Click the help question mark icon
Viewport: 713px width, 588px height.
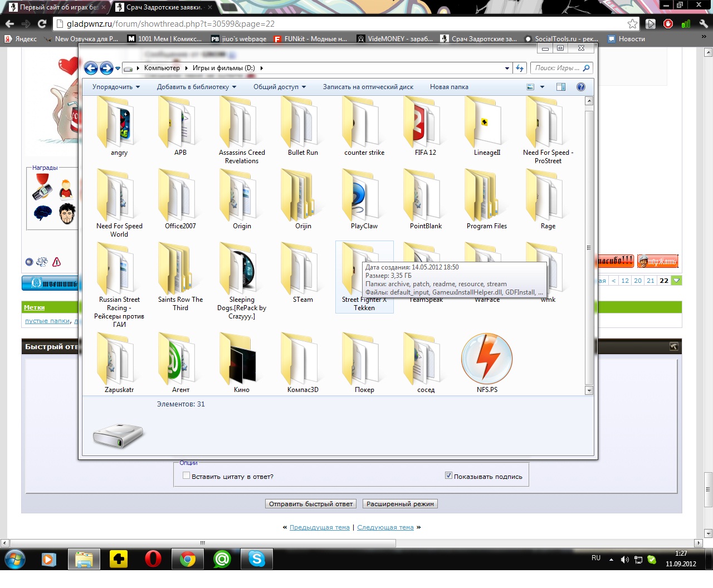pyautogui.click(x=581, y=87)
